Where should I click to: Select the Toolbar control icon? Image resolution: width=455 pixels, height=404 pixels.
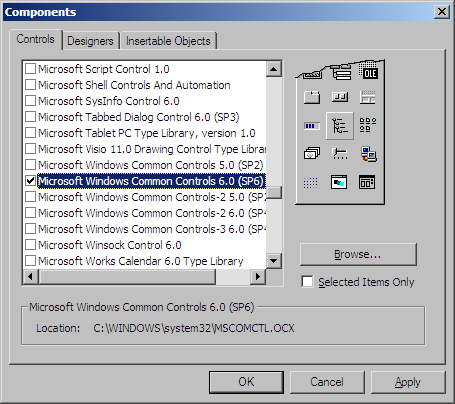pos(340,97)
